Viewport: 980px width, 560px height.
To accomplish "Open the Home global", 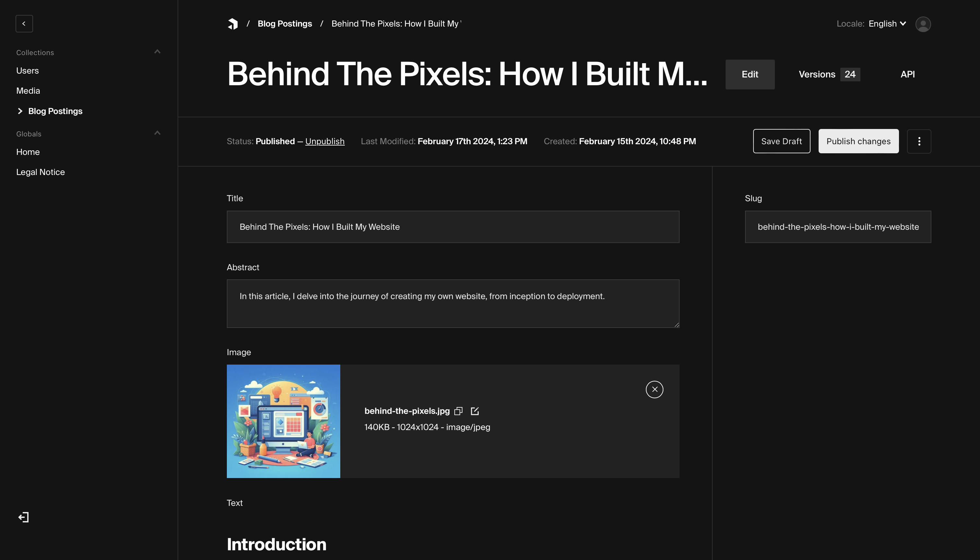I will click(28, 152).
